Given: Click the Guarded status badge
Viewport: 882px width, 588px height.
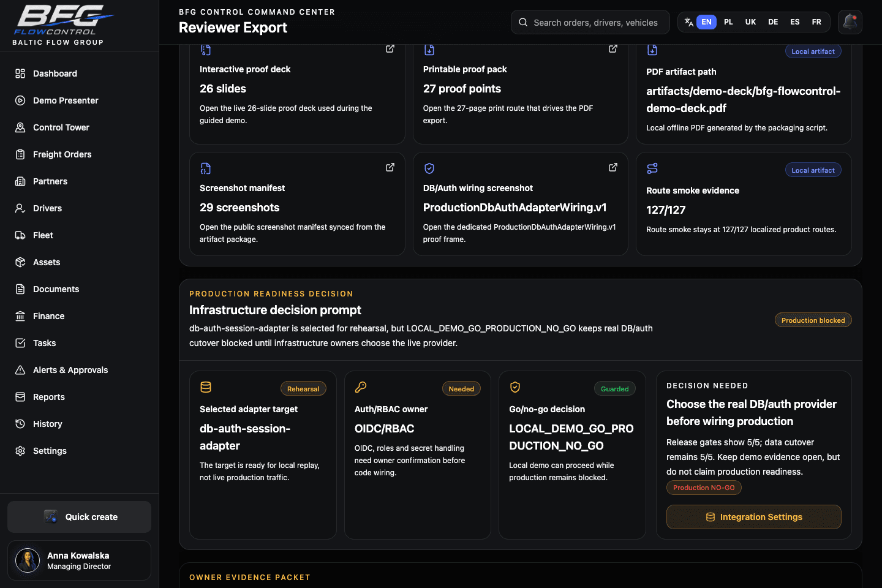Looking at the screenshot, I should click(614, 389).
